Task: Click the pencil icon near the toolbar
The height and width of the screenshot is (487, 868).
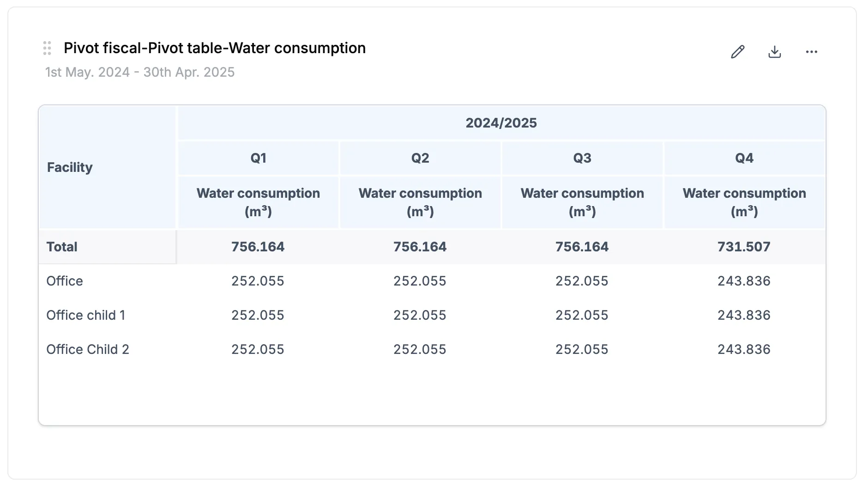Action: [738, 51]
